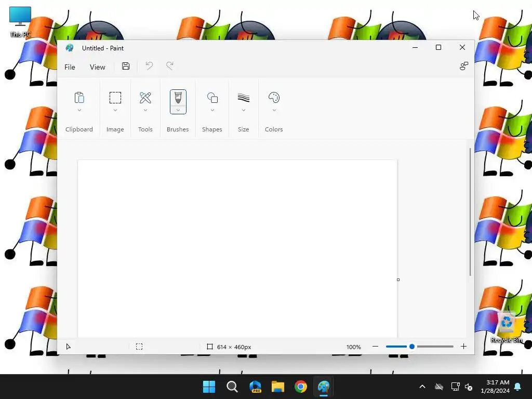The height and width of the screenshot is (399, 532).
Task: Click the Image selection rectangle icon
Action: (x=115, y=98)
